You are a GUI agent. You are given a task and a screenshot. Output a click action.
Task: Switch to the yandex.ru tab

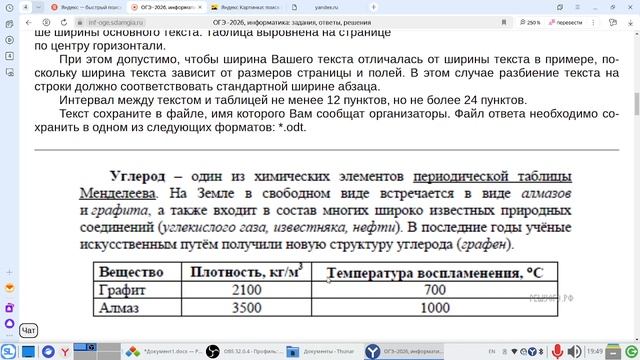point(326,7)
